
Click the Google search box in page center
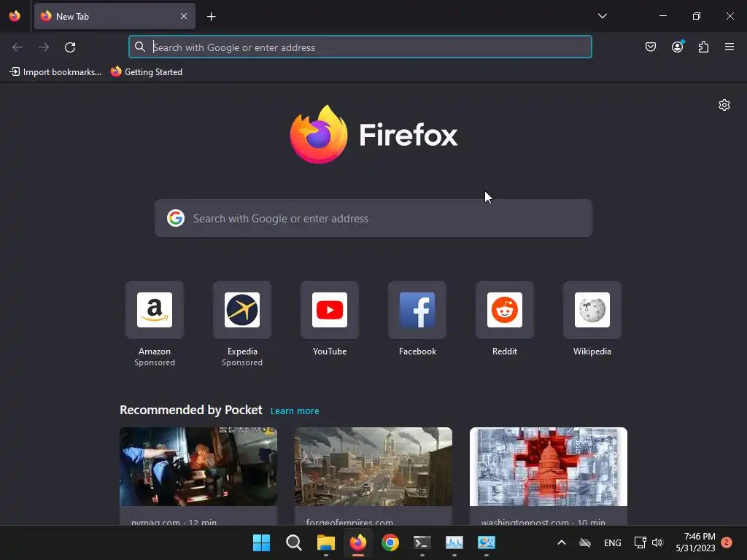point(373,218)
